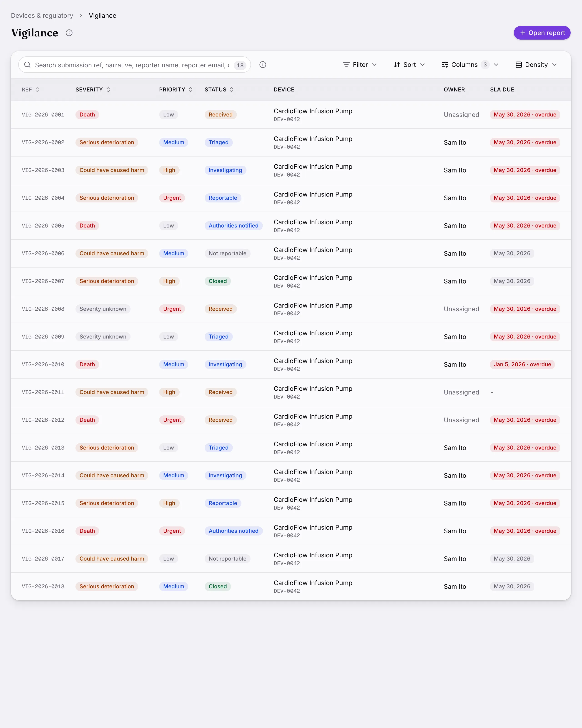Click the Open report button

pos(542,33)
